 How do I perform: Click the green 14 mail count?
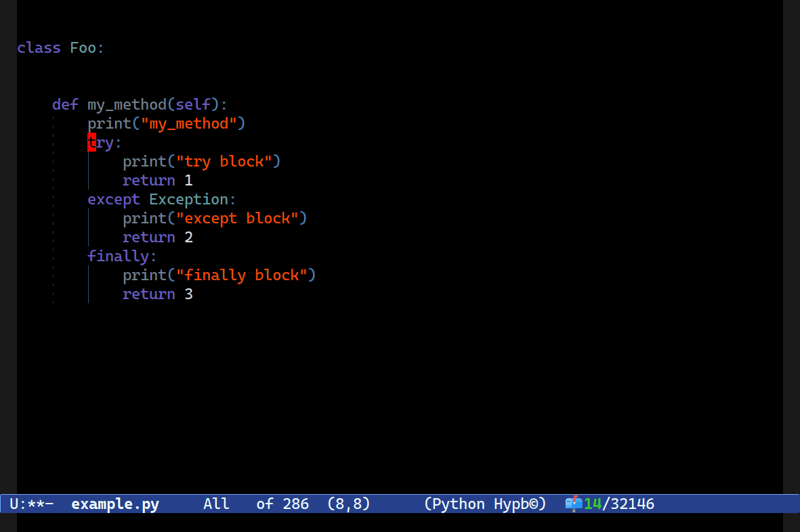coord(592,504)
